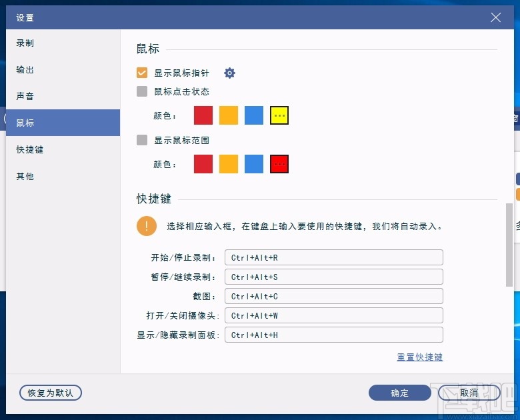Enable 鼠标点击状态 checkbox
520x420 pixels.
142,91
